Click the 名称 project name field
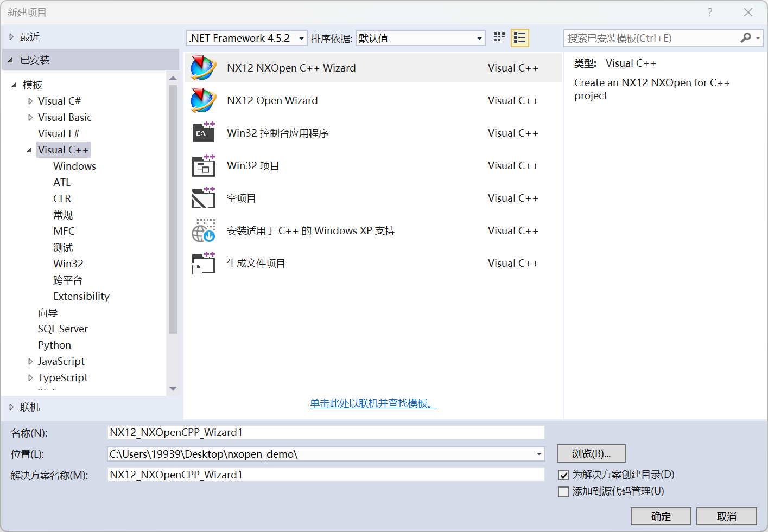The height and width of the screenshot is (532, 768). (x=326, y=432)
